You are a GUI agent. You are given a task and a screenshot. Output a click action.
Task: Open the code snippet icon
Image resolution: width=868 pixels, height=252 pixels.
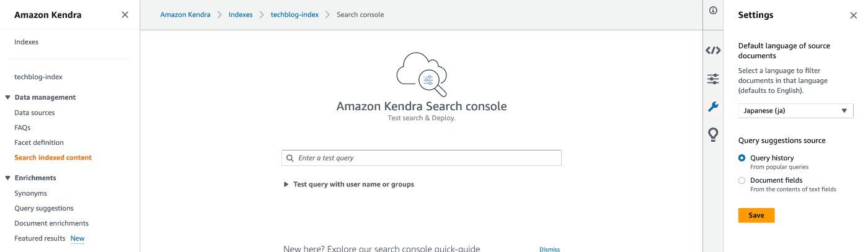[x=713, y=51]
